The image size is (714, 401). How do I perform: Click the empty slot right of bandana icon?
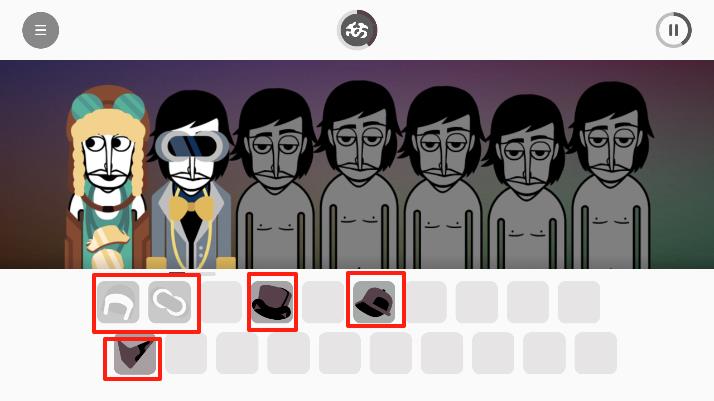[x=186, y=353]
